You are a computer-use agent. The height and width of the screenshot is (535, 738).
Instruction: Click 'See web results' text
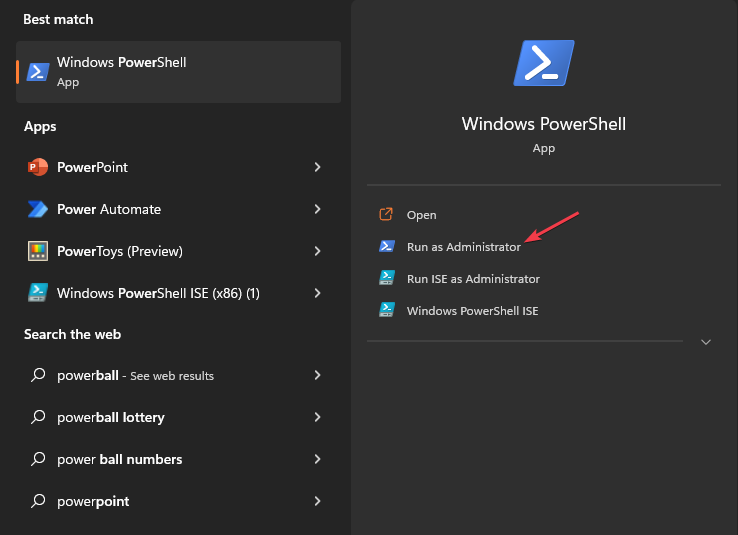point(172,376)
